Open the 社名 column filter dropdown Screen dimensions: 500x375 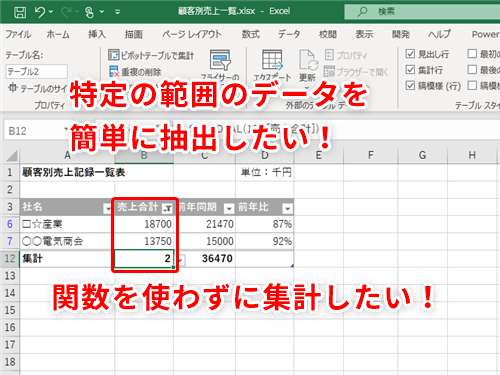point(108,209)
